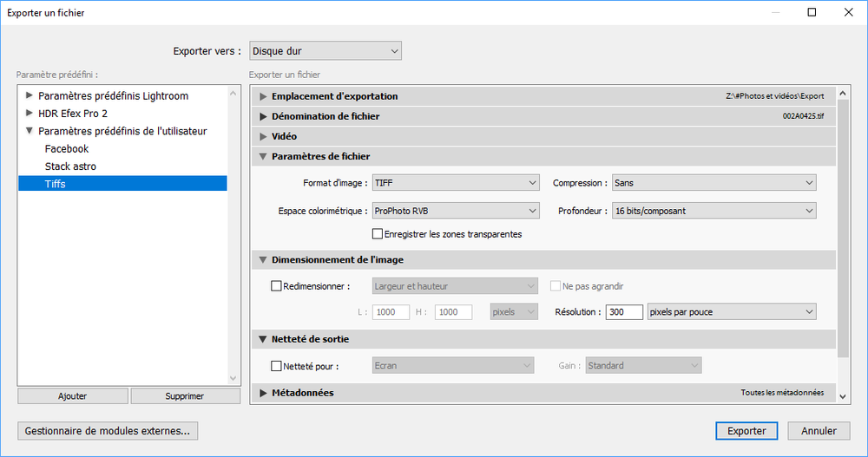This screenshot has width=868, height=457.
Task: Enable Enregistrer les zones transparentes checkbox
Action: coord(378,234)
